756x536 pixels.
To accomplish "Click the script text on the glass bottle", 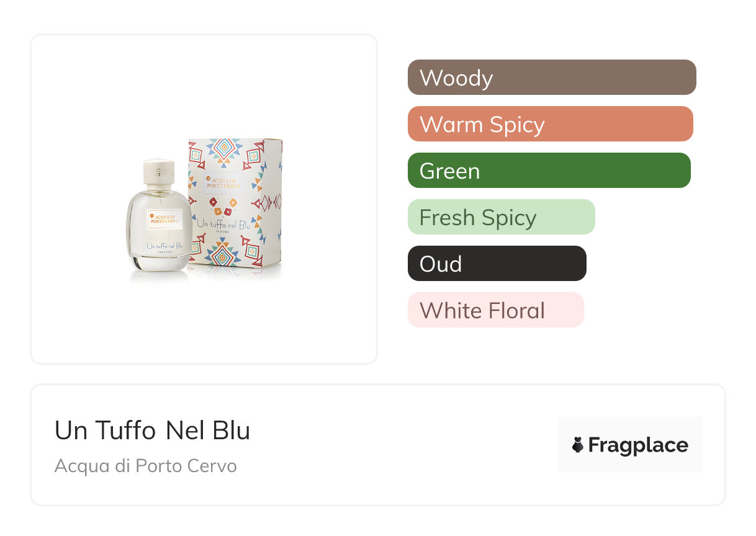I will pyautogui.click(x=165, y=246).
